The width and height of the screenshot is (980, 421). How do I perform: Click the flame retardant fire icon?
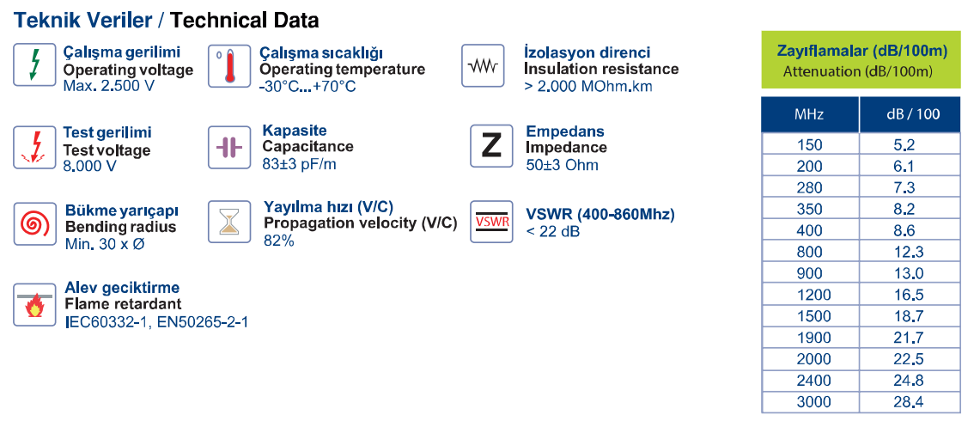(34, 305)
